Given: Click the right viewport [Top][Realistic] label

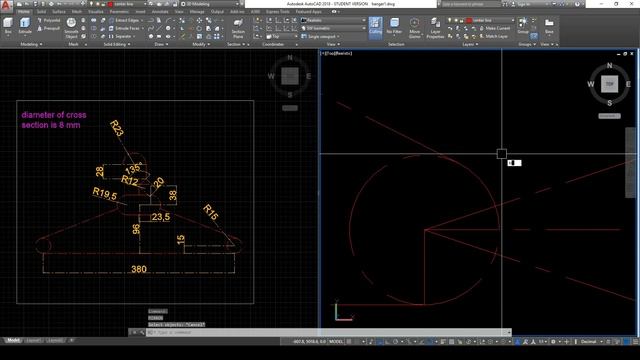Looking at the screenshot, I should 336,53.
